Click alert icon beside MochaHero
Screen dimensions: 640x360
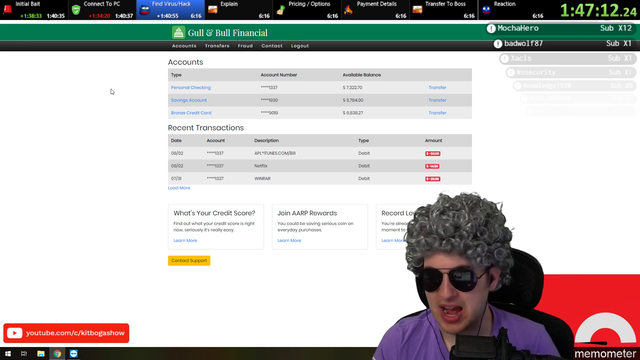(x=491, y=28)
